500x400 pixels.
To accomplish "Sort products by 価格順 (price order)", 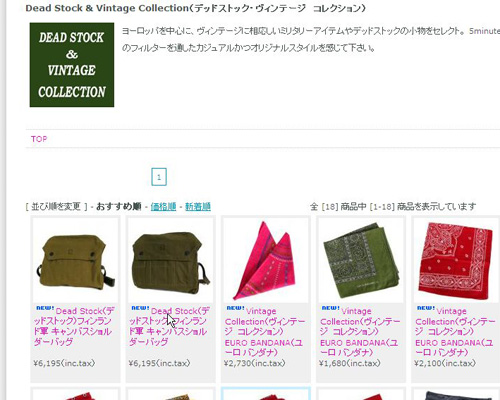I will point(163,207).
